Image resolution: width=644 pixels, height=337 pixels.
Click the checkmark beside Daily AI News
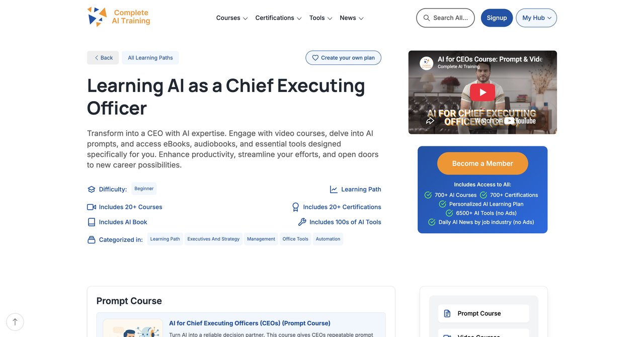tap(432, 222)
